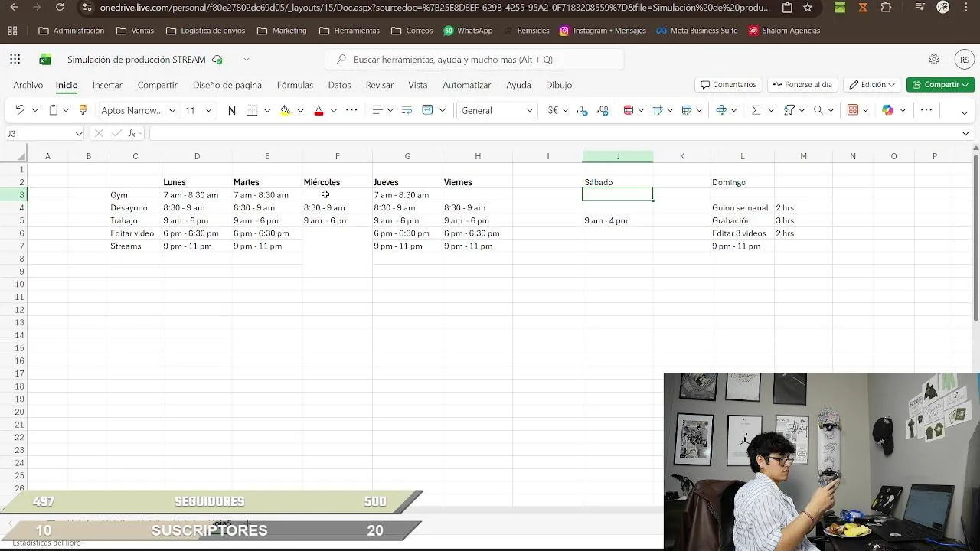Open the Aptos Narrow font name dropdown

pos(172,110)
